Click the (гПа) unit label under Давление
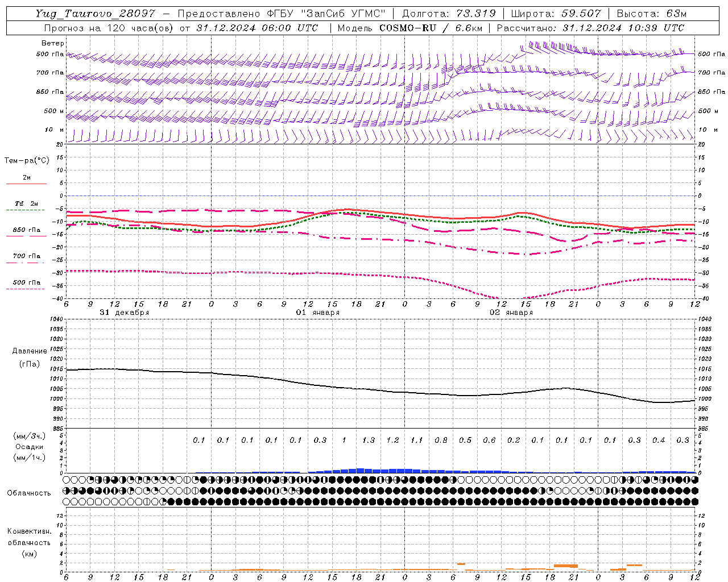The height and width of the screenshot is (582, 728). [x=30, y=364]
